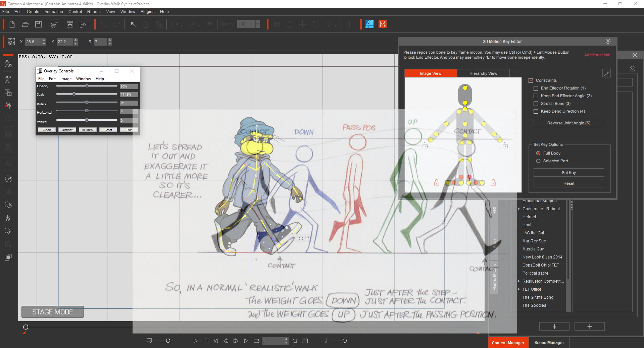The image size is (644, 348).
Task: Switch to the Hierarchy View tab
Action: pos(483,73)
